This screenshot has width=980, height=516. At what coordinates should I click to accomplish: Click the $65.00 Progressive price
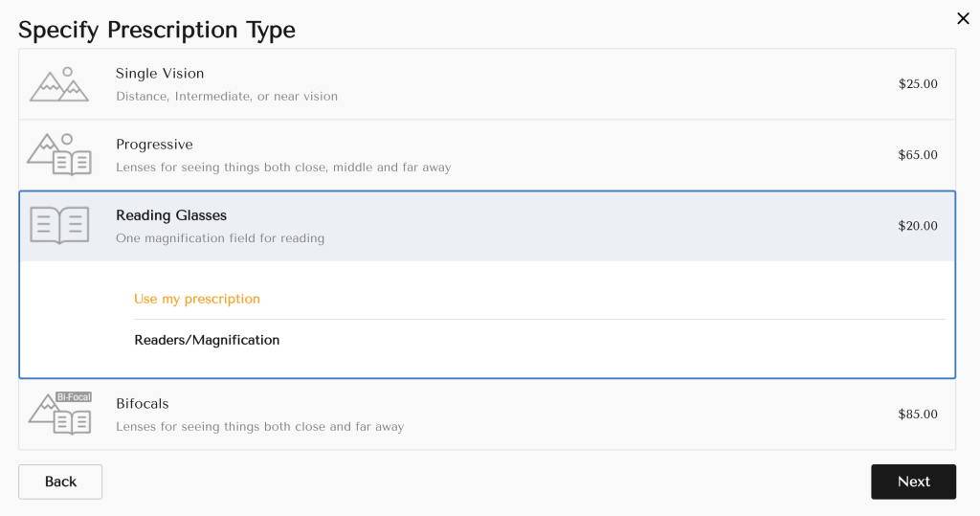pyautogui.click(x=918, y=155)
